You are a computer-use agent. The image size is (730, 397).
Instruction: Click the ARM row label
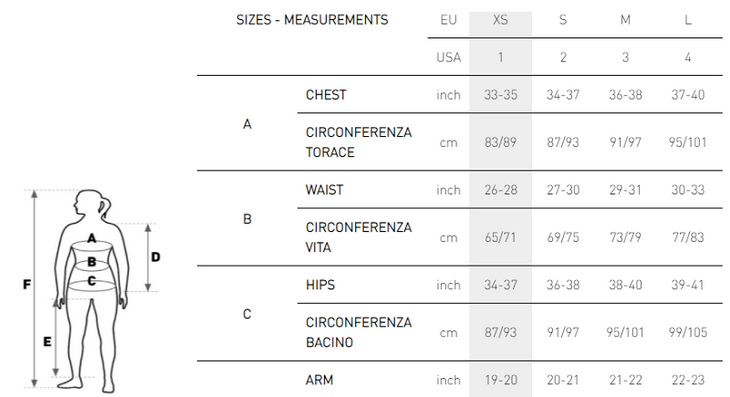[319, 380]
